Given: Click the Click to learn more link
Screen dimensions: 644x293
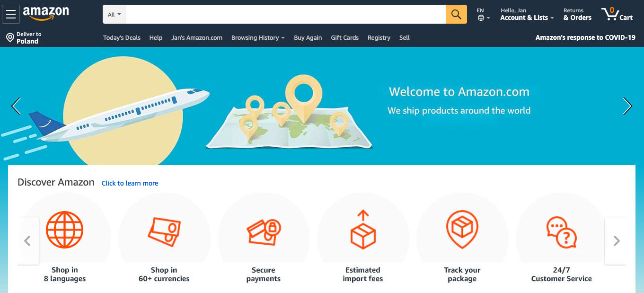Looking at the screenshot, I should tap(130, 183).
